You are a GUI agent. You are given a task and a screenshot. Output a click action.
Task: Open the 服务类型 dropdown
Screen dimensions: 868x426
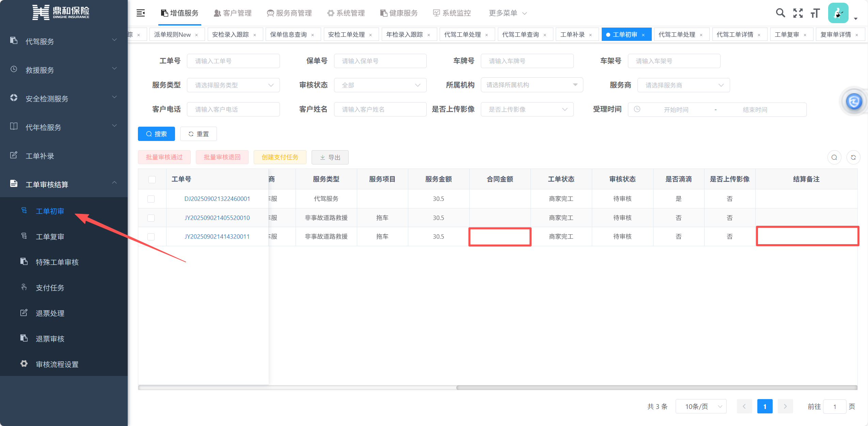(x=233, y=85)
